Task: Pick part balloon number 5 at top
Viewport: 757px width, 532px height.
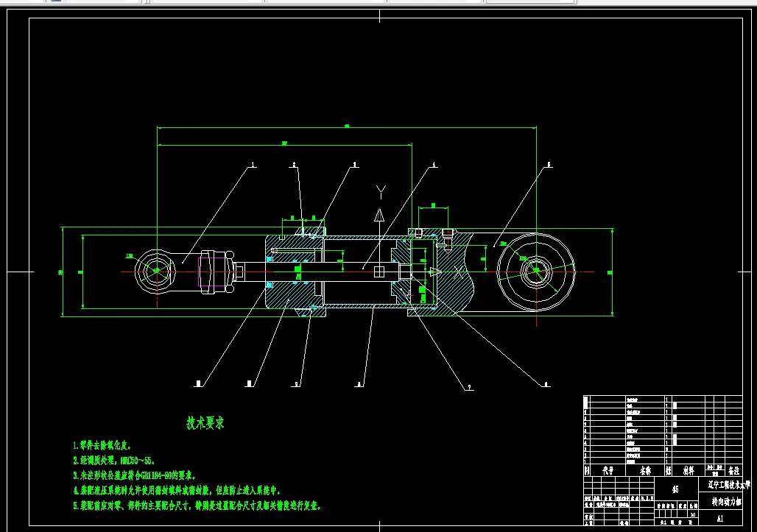Action: tap(549, 165)
